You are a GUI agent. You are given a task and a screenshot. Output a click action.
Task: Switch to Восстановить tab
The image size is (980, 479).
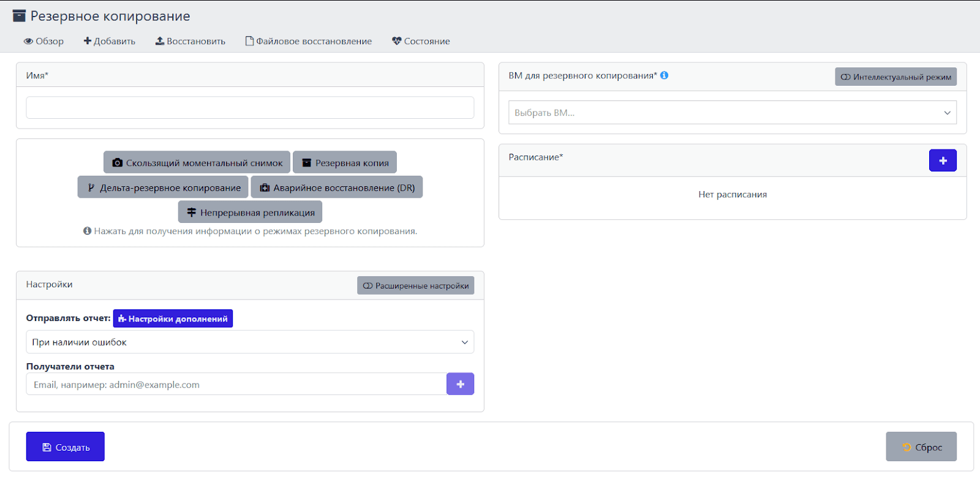190,41
